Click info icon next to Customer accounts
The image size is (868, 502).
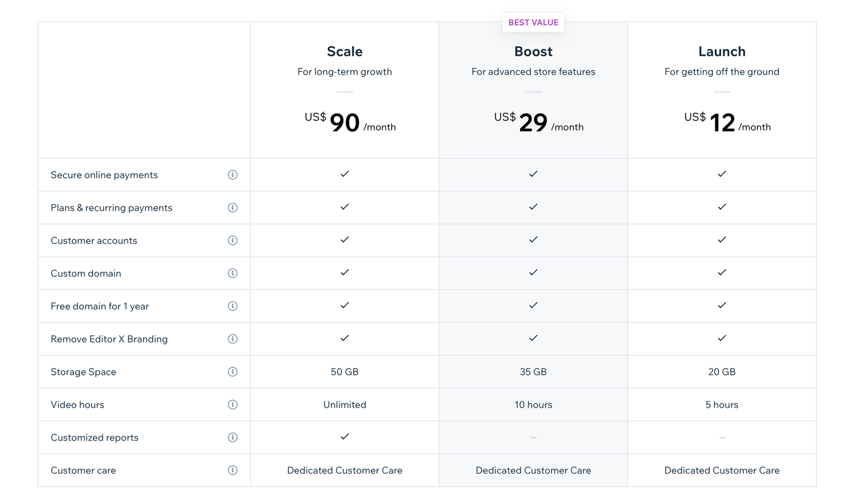tap(232, 240)
